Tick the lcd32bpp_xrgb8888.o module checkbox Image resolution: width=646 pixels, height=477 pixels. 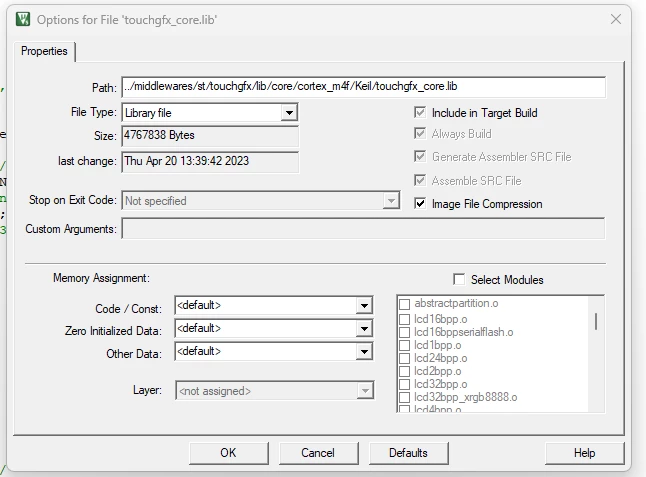point(405,398)
